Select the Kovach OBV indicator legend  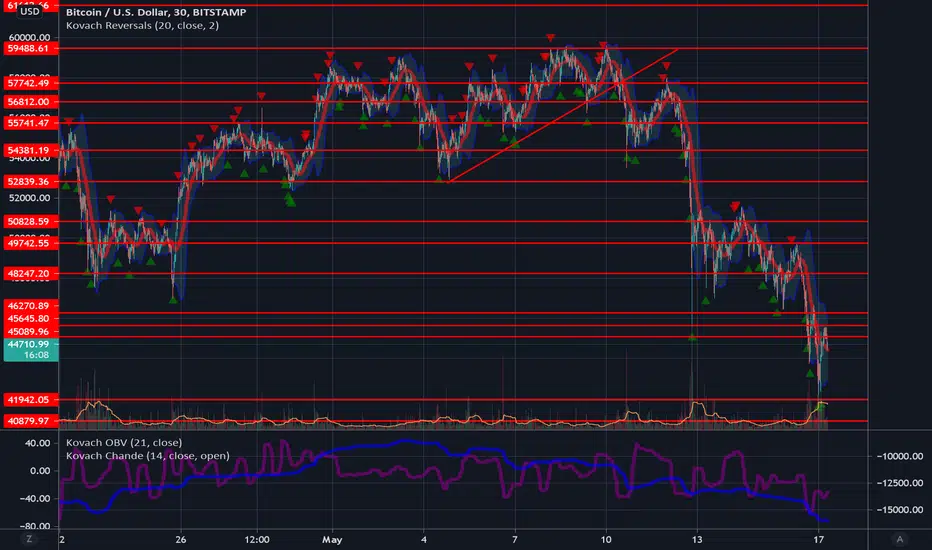coord(124,442)
